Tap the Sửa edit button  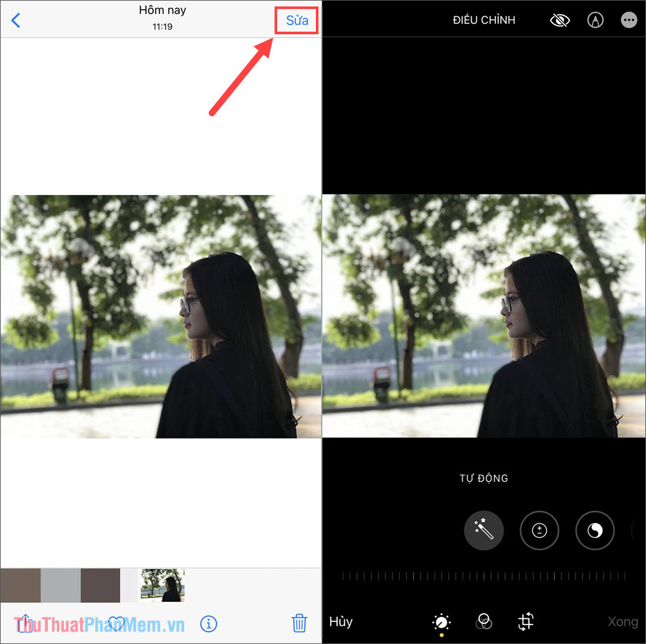click(x=297, y=20)
